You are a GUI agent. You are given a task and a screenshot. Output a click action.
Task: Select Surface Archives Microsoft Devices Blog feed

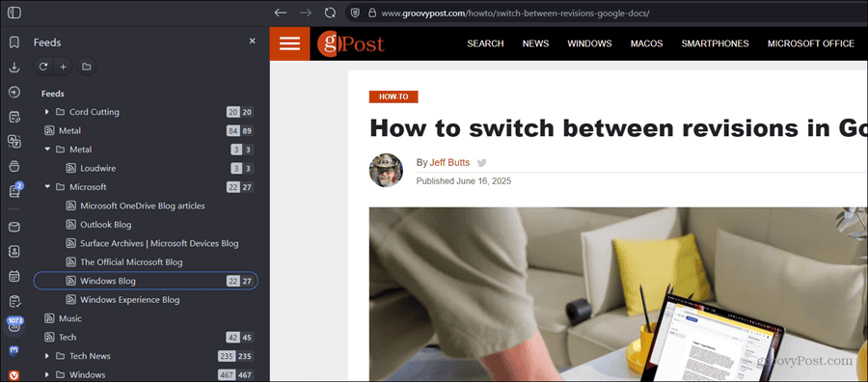(147, 243)
